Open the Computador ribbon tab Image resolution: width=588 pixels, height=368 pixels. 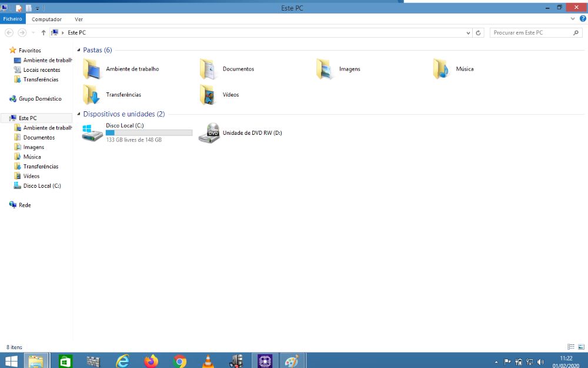[x=46, y=19]
